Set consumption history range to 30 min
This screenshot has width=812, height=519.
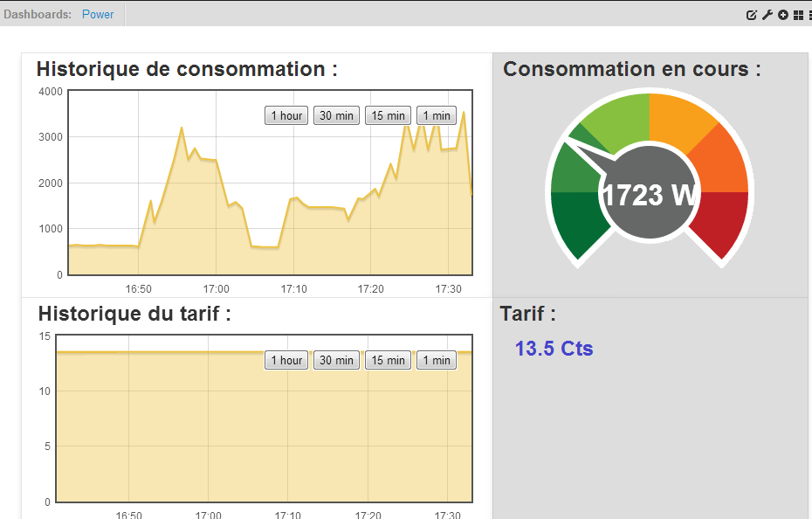point(336,115)
